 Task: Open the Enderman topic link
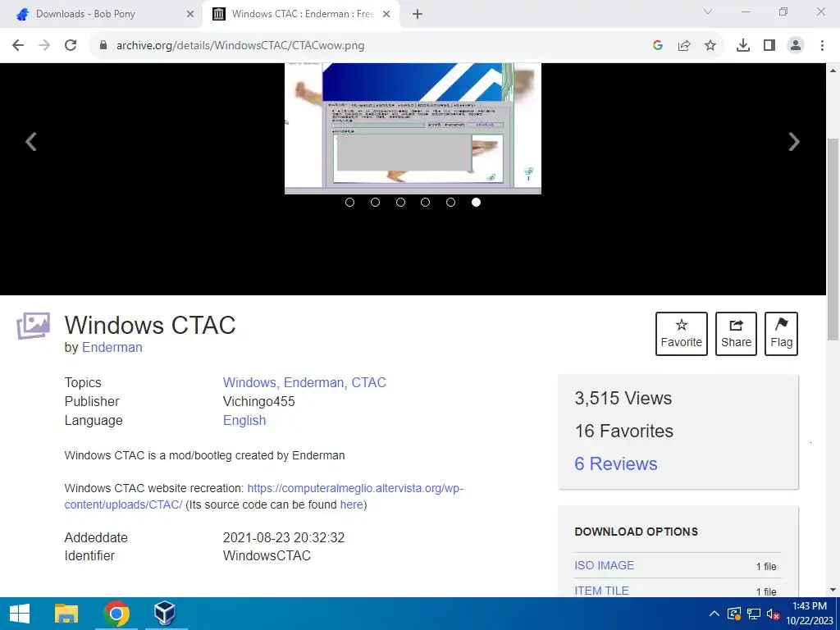point(316,382)
